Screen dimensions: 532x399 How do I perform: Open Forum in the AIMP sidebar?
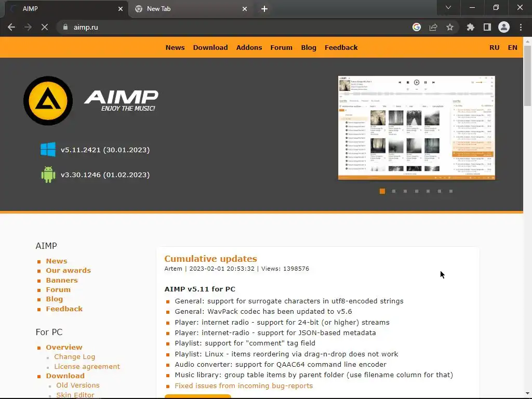tap(58, 289)
